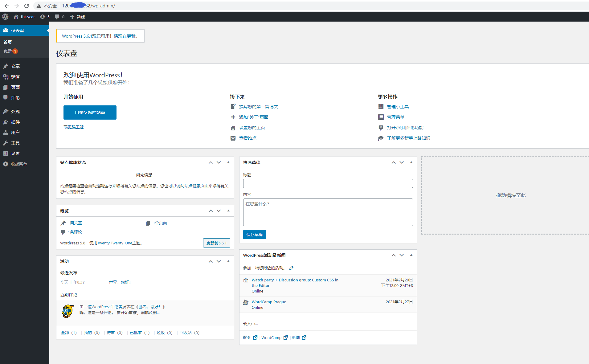
Task: Open the thisyear site home icon
Action: pos(16,17)
